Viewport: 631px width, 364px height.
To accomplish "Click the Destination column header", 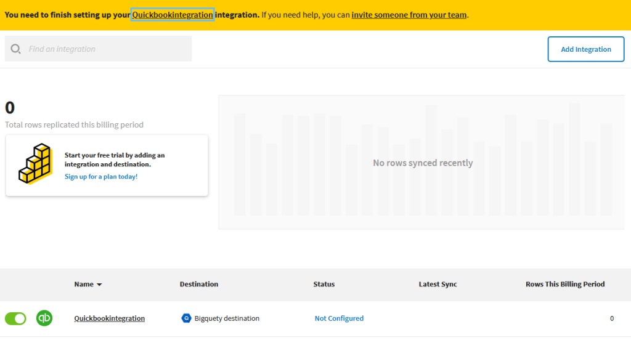I will click(x=199, y=284).
